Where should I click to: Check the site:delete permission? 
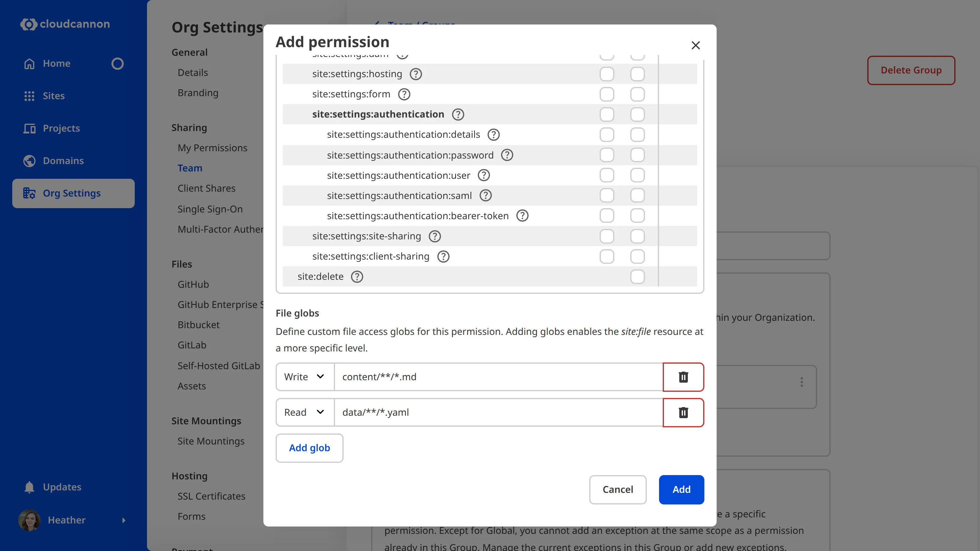638,276
